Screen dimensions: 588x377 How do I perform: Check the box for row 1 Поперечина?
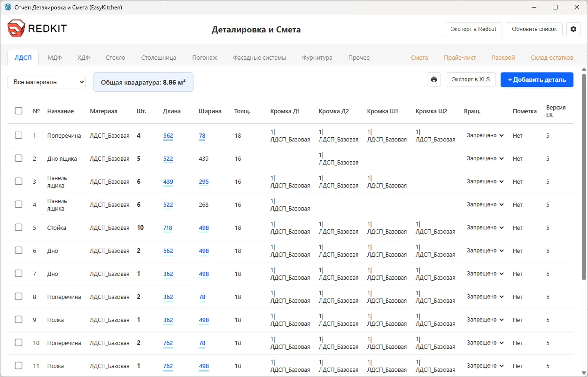(x=18, y=135)
